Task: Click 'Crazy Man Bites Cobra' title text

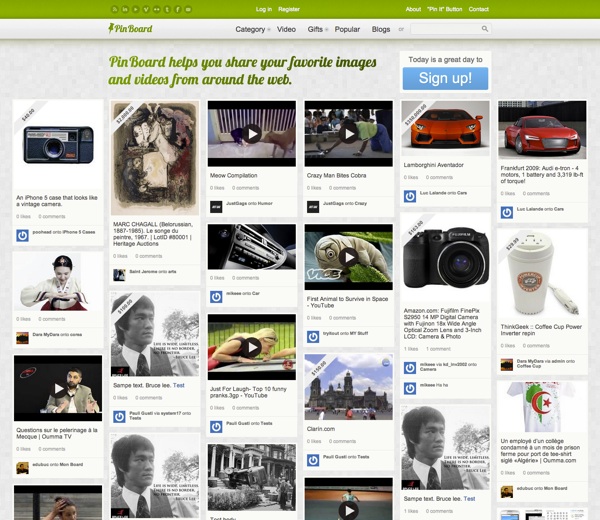Action: (336, 175)
